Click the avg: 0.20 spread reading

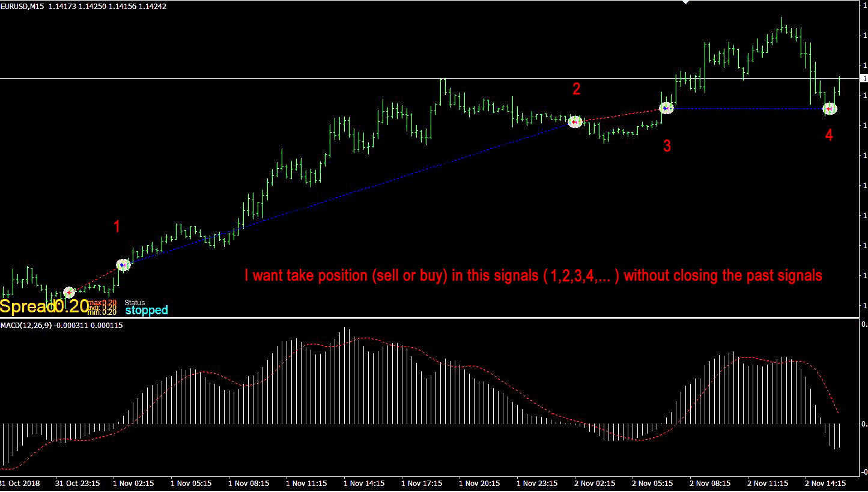[x=102, y=308]
